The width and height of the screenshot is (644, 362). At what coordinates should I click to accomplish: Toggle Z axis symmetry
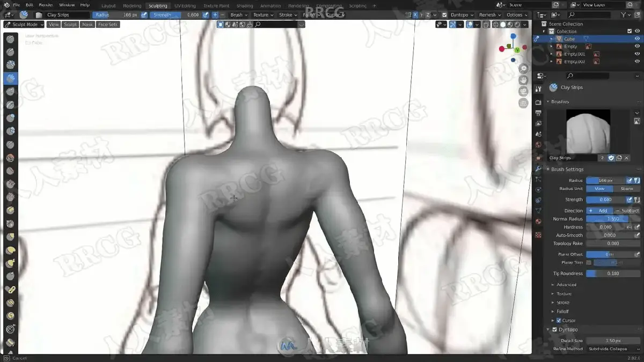[x=428, y=15]
